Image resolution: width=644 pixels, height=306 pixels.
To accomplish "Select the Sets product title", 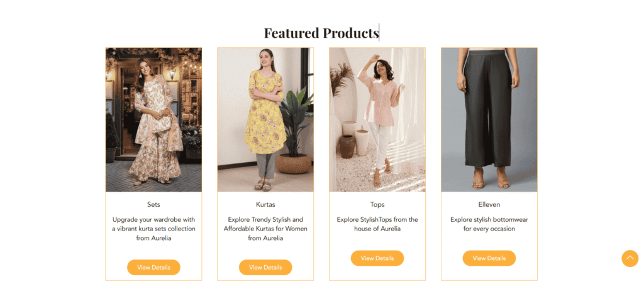I will [x=153, y=205].
